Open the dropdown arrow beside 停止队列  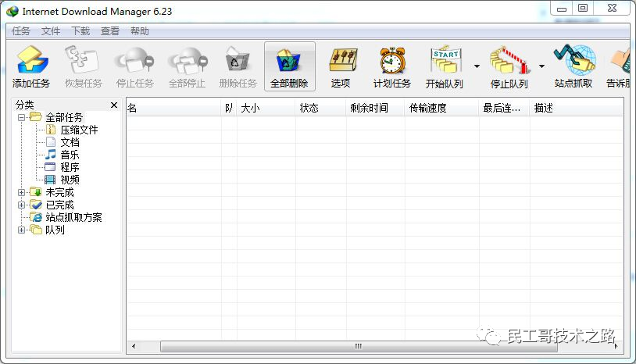(x=541, y=66)
